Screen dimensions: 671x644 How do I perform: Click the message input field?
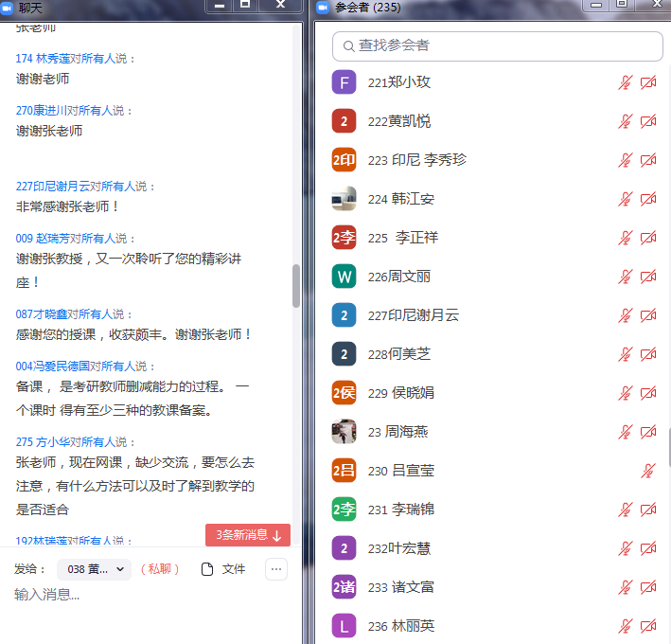(x=142, y=595)
